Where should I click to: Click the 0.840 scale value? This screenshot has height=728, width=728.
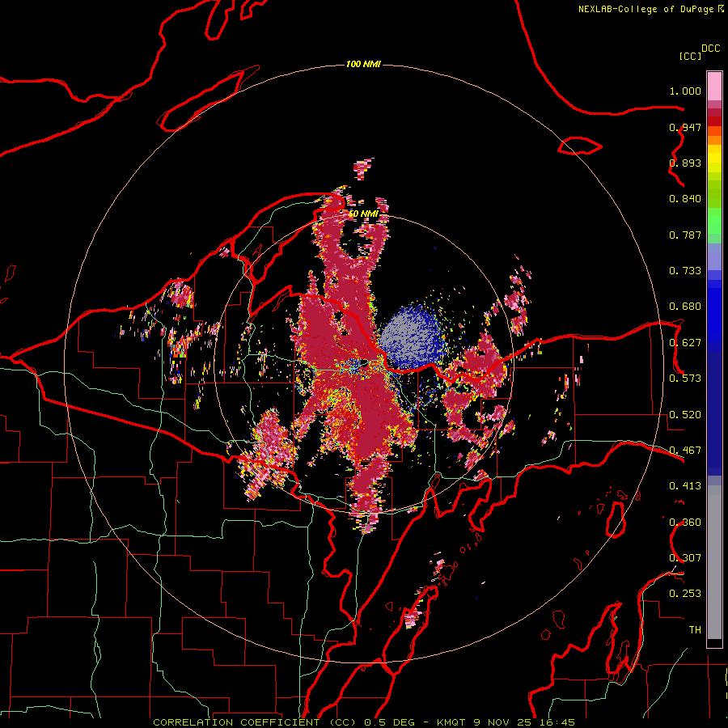tap(685, 199)
